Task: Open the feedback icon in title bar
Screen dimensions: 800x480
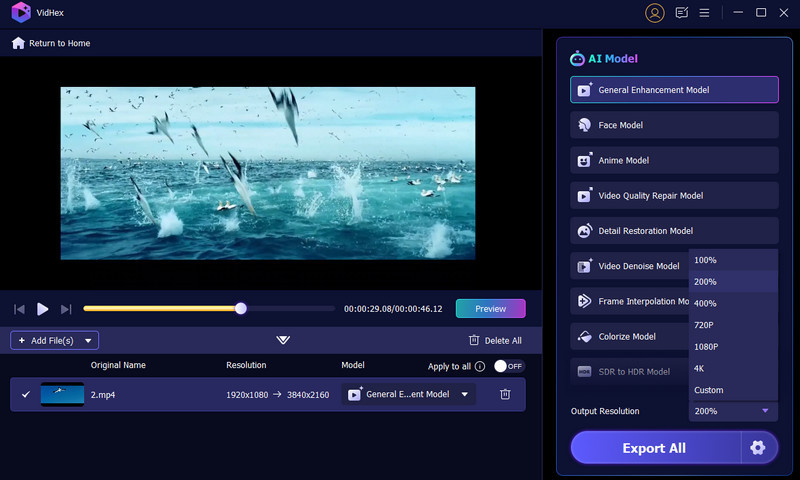Action: tap(682, 13)
